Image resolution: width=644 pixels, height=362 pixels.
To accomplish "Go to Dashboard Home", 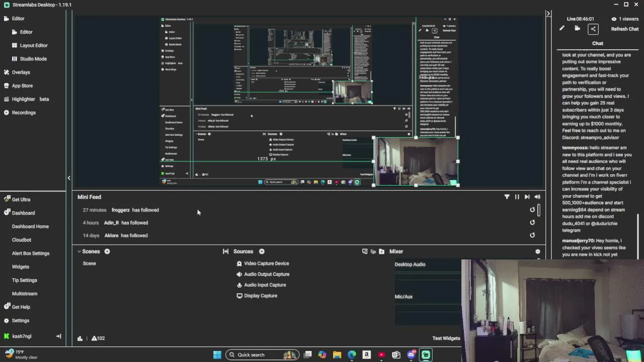I will tap(30, 226).
